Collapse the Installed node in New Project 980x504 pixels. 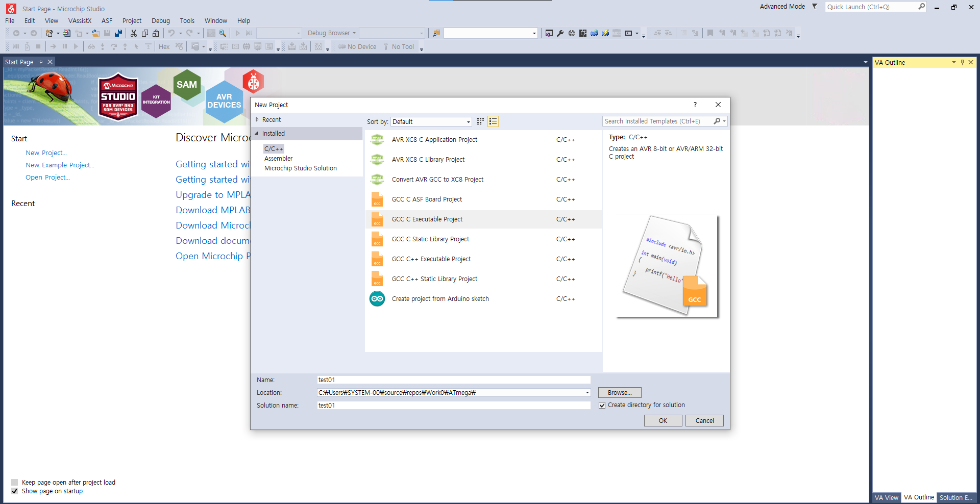(257, 134)
